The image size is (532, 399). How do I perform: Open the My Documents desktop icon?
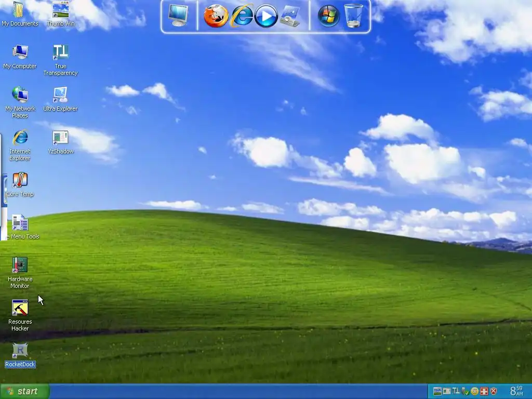coord(20,13)
